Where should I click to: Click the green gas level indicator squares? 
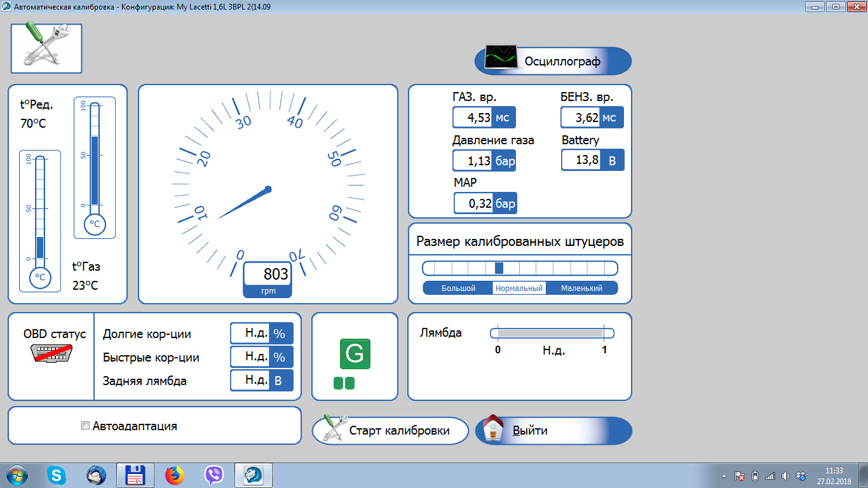[344, 383]
